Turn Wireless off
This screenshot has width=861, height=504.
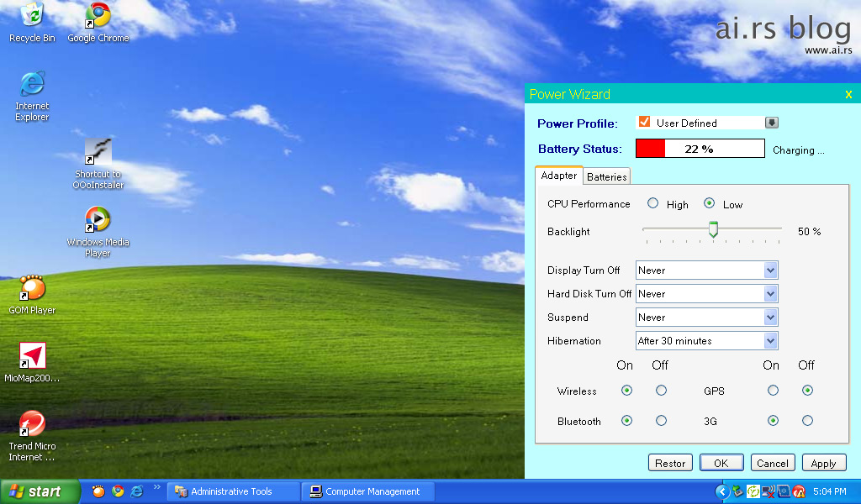661,391
